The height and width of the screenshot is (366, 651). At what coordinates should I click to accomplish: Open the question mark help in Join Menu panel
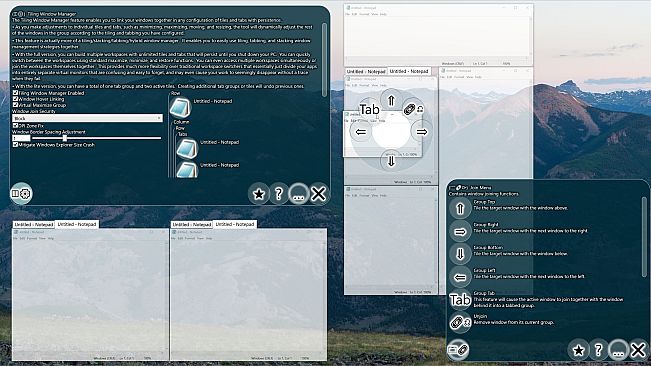pos(598,350)
